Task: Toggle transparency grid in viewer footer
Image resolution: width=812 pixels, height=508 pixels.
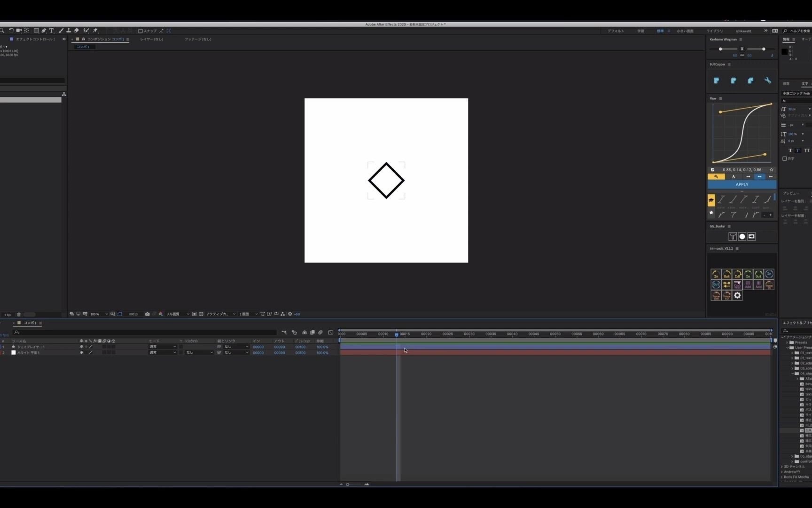Action: click(201, 314)
